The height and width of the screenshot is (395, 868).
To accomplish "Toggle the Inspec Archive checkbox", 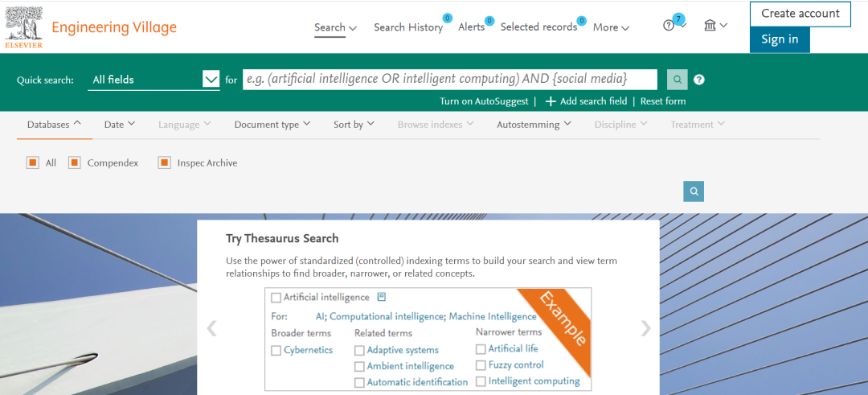I will (x=164, y=163).
